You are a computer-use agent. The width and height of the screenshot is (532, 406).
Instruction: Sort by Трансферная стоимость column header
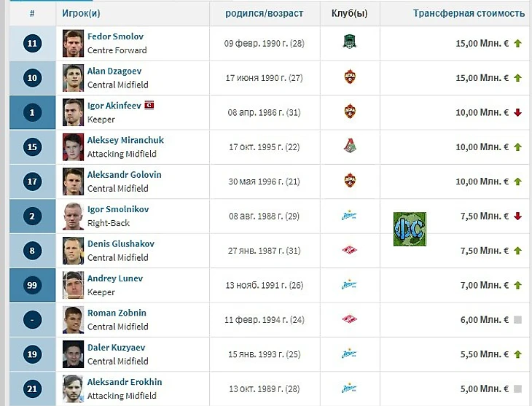pyautogui.click(x=469, y=13)
